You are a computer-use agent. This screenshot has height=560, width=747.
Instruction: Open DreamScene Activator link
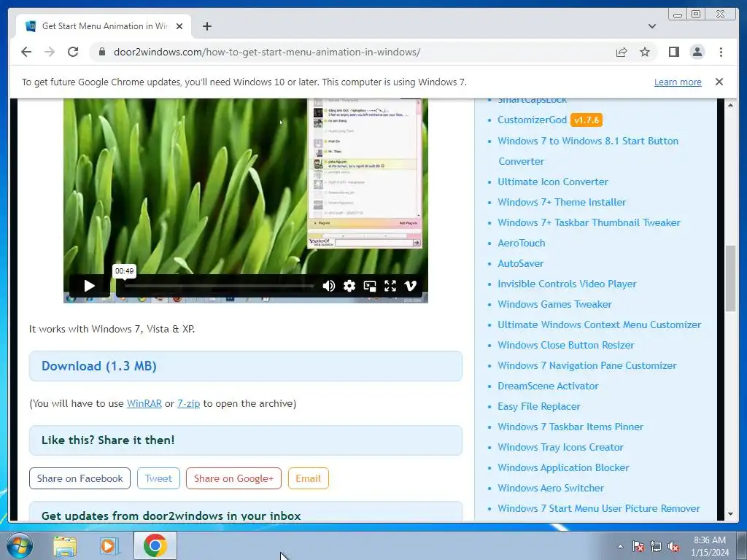pos(548,386)
